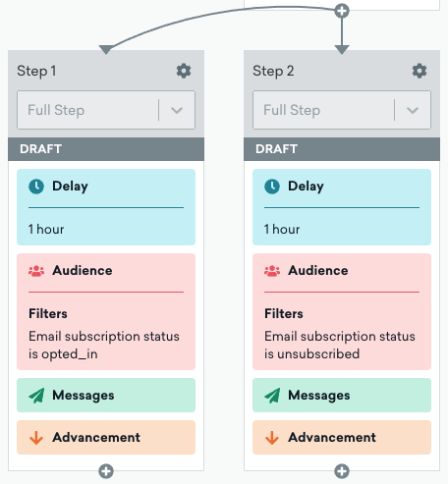Click the Advancement arrow icon in Step 2
This screenshot has width=448, height=484.
272,438
